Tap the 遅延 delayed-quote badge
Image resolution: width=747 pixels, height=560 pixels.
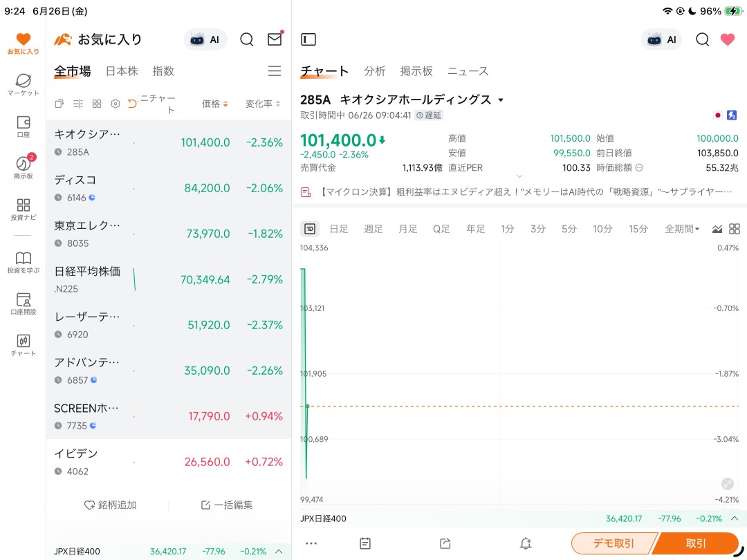pos(429,115)
